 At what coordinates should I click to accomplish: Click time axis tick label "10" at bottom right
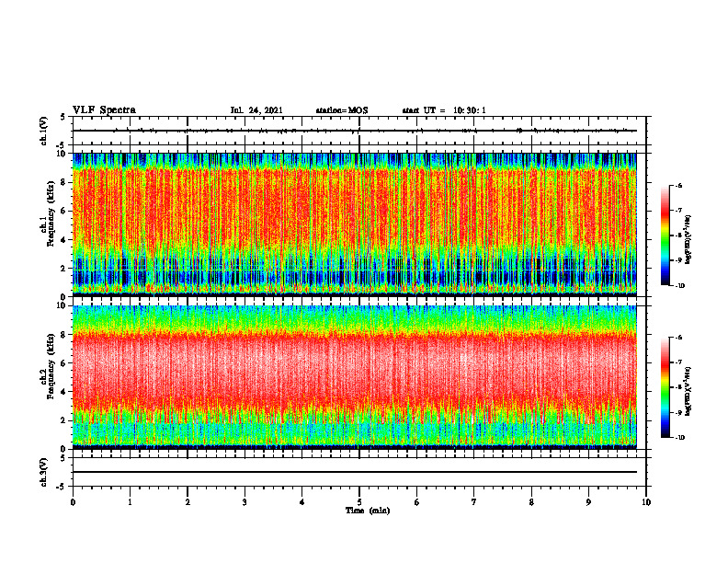point(646,502)
